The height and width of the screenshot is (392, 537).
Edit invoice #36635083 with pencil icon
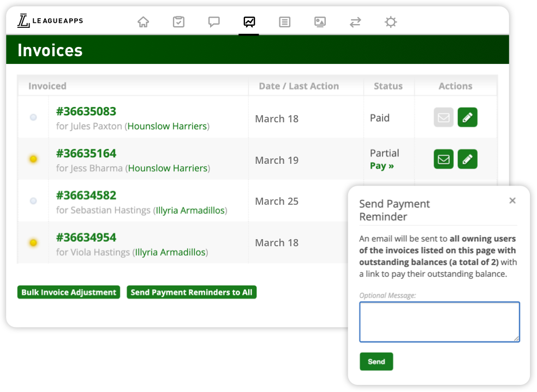click(468, 117)
